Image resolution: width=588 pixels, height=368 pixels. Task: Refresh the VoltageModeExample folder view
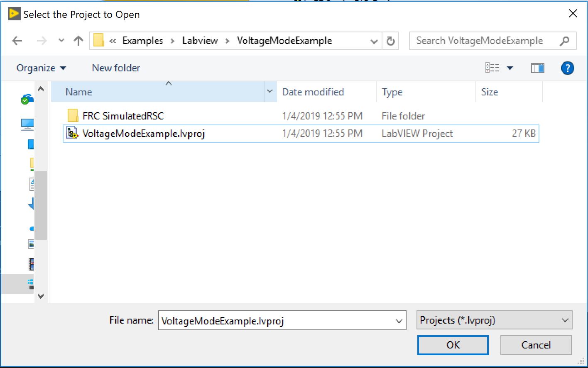390,41
